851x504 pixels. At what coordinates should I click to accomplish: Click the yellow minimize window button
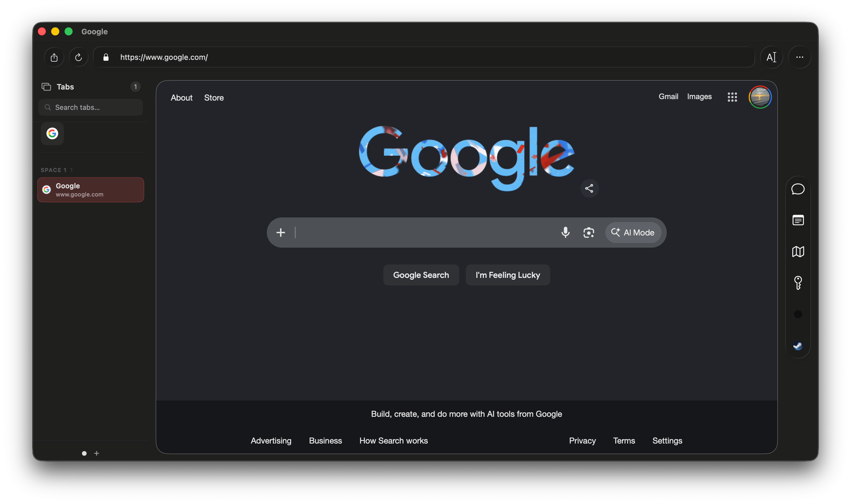[55, 32]
